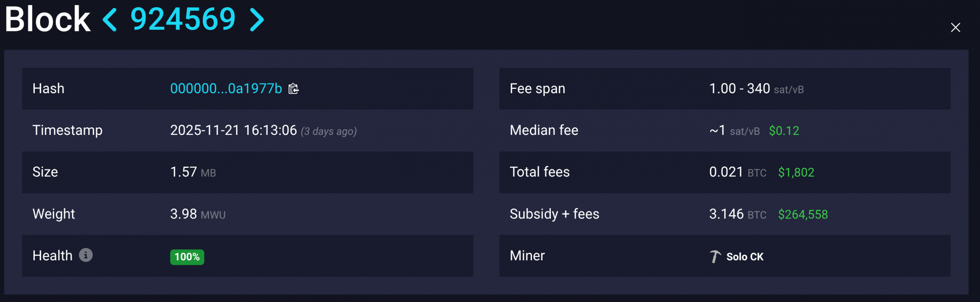Go to the previous block using left chevron
This screenshot has height=302, width=980.
click(110, 20)
